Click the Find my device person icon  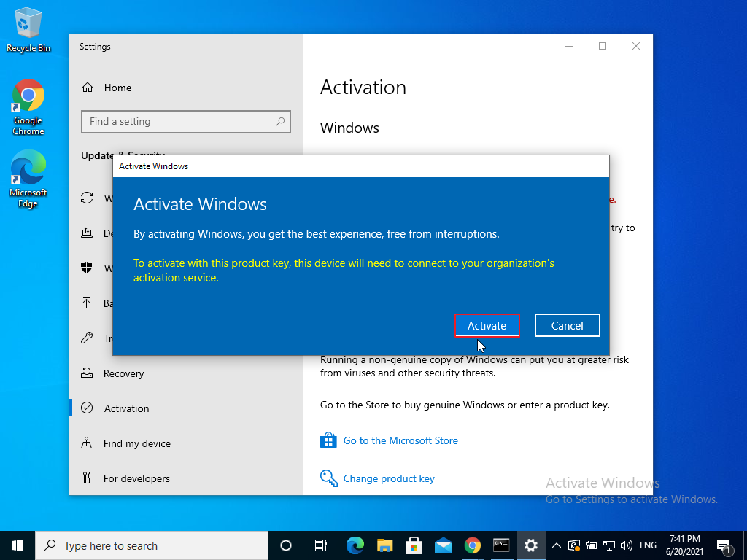pos(87,443)
